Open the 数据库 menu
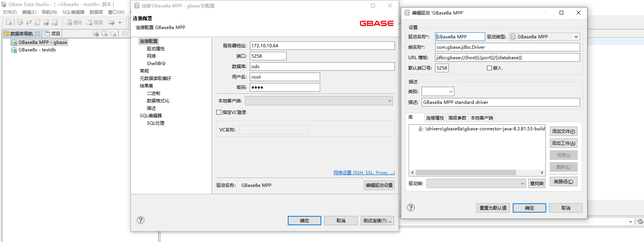The height and width of the screenshot is (242, 644). click(x=96, y=12)
